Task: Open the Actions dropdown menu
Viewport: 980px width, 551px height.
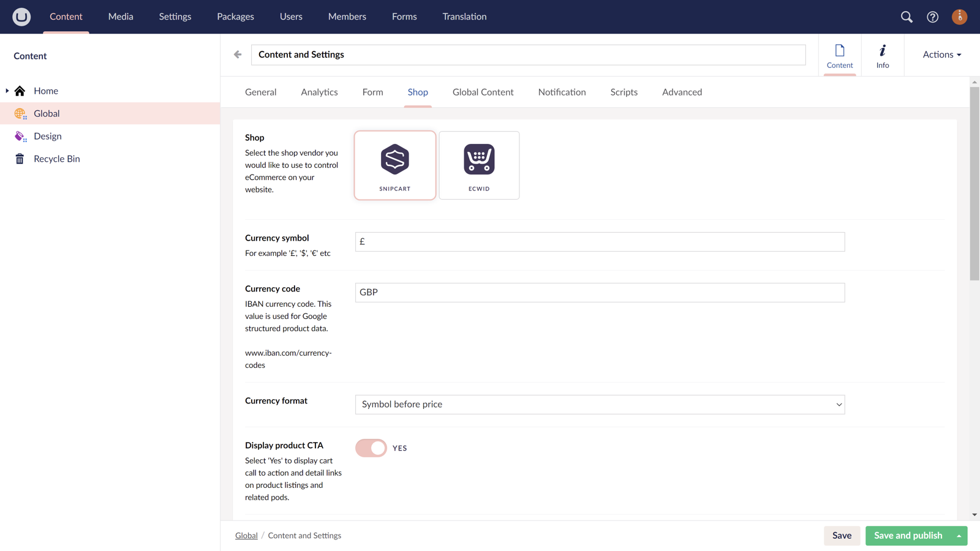Action: (941, 54)
